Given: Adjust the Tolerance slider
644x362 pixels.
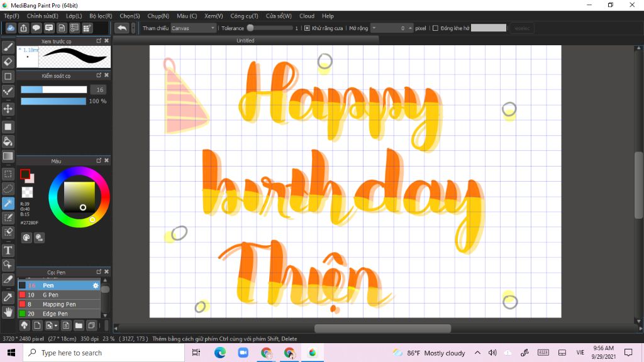Looking at the screenshot, I should pyautogui.click(x=269, y=28).
